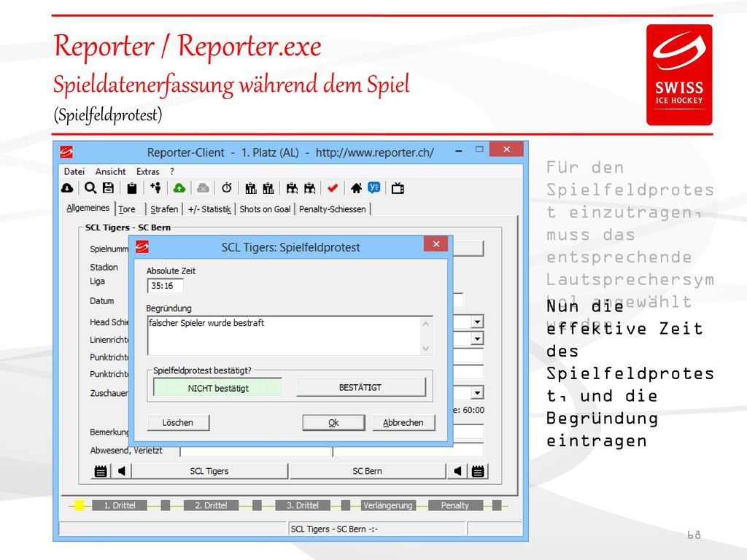Screen dimensions: 747x560
Task: Select the NICHT bestätigt option
Action: (x=217, y=388)
